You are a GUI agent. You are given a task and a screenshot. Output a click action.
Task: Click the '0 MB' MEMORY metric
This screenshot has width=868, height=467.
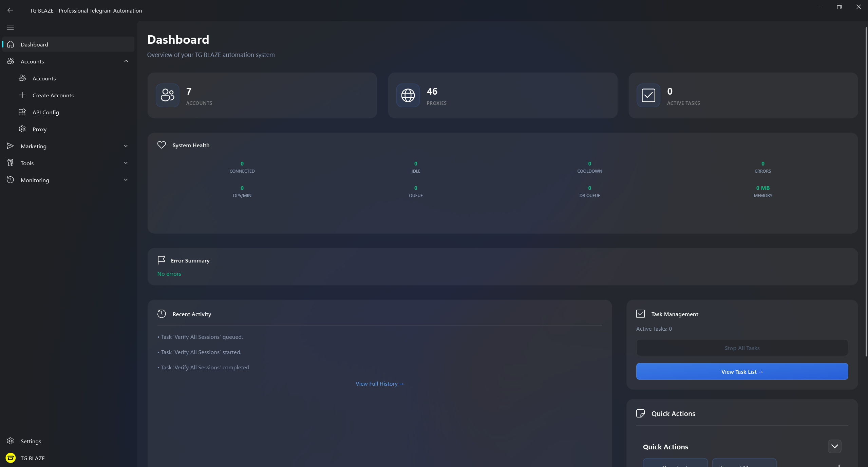coord(763,191)
